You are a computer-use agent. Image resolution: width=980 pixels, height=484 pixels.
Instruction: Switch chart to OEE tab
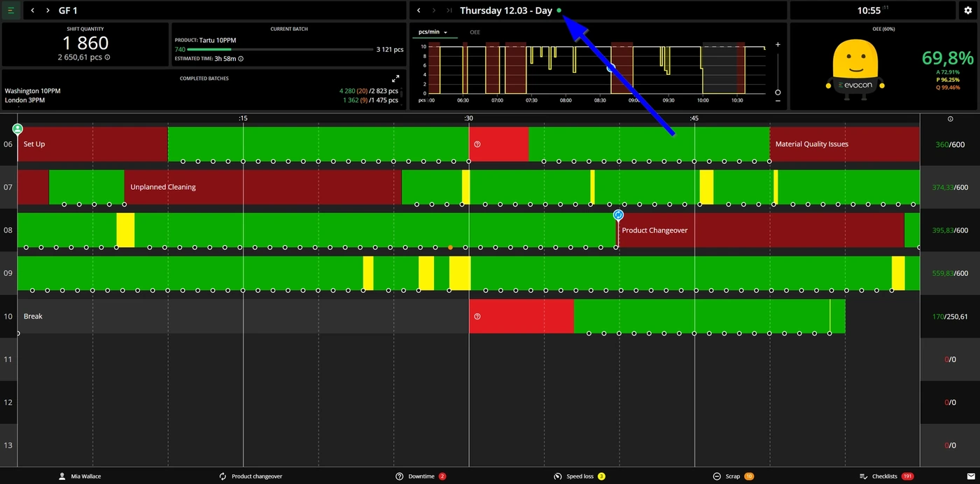point(475,32)
